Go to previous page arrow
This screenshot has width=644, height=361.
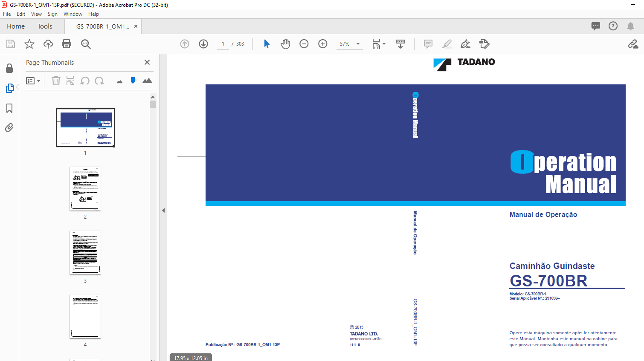point(185,44)
